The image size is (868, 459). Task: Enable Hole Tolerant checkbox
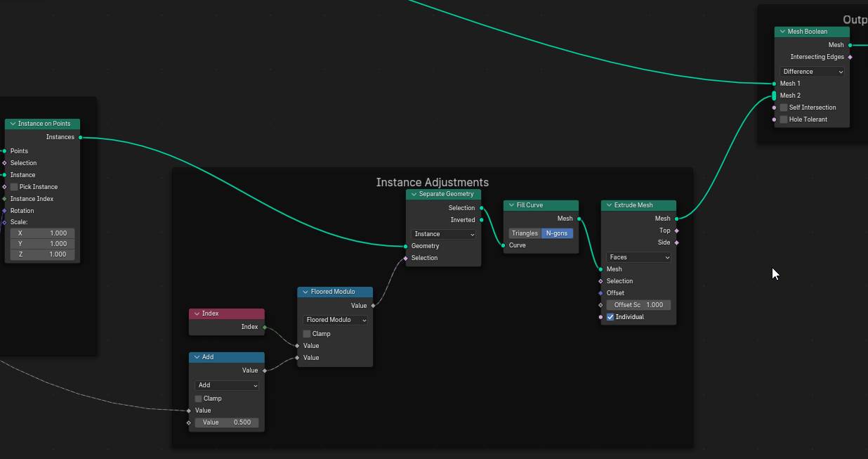(784, 119)
